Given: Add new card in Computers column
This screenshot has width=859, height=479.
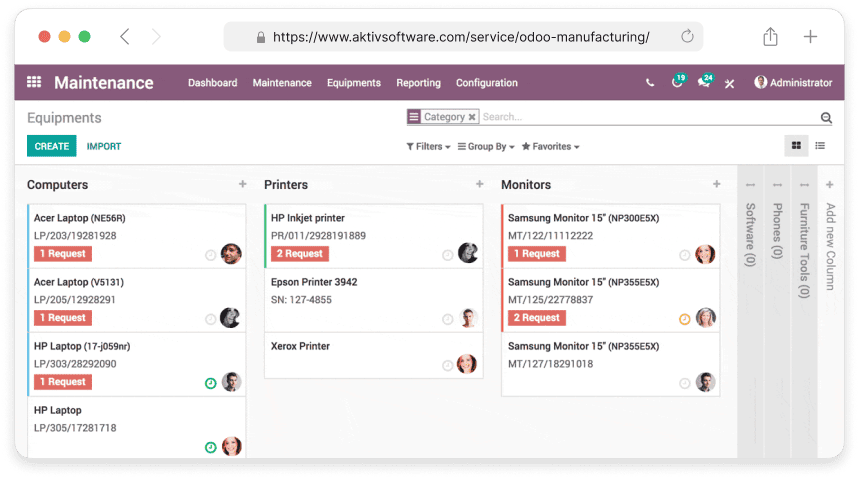Looking at the screenshot, I should point(242,185).
